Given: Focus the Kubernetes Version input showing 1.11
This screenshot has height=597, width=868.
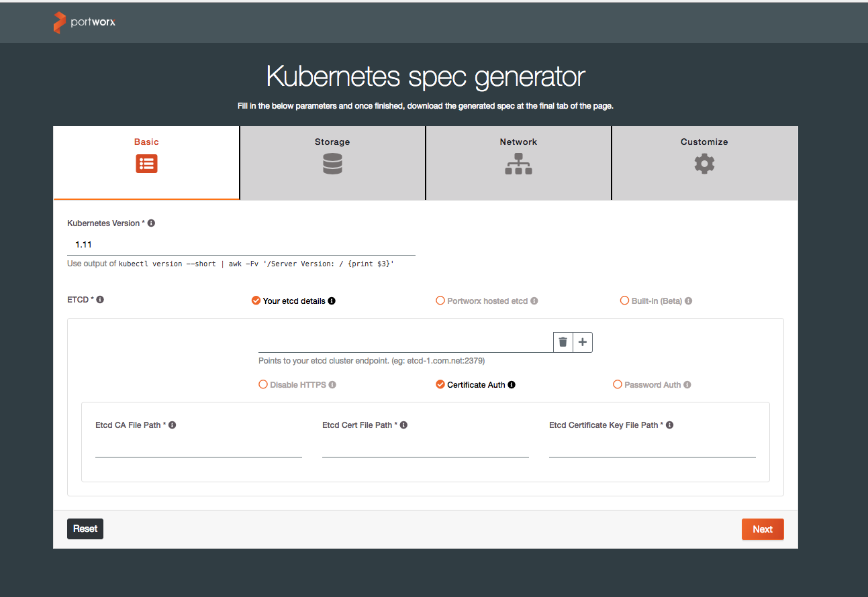Looking at the screenshot, I should point(241,245).
